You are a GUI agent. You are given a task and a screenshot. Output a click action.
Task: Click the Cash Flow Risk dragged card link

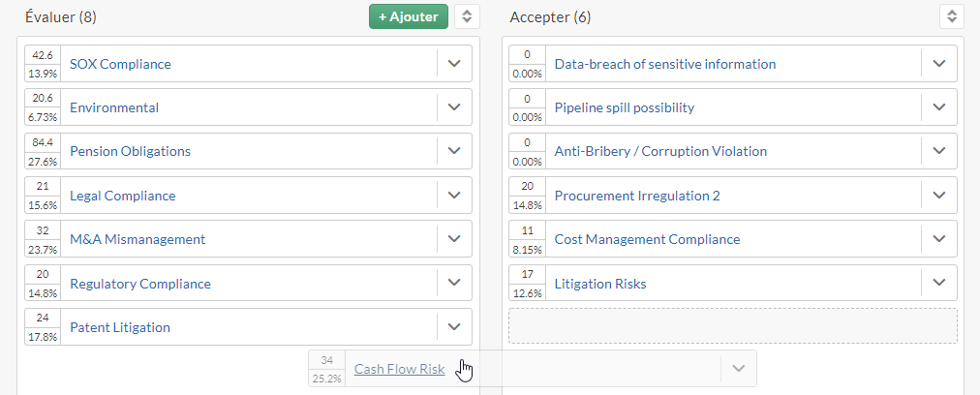(x=399, y=369)
